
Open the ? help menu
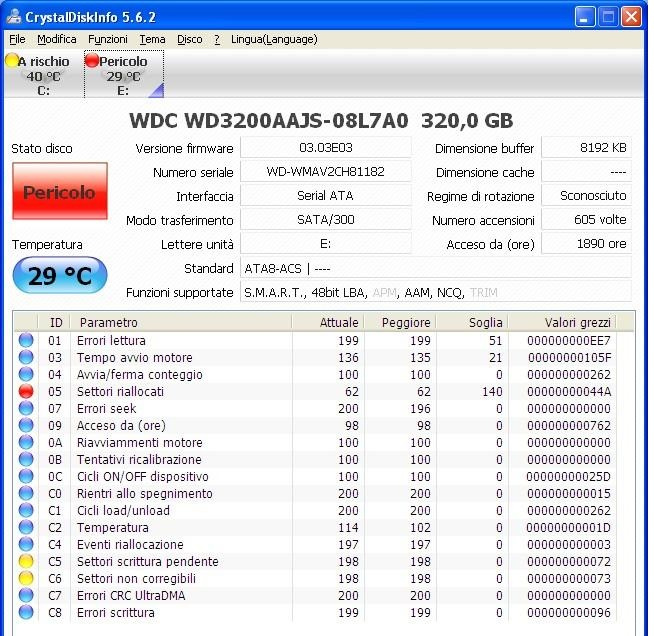[x=217, y=39]
